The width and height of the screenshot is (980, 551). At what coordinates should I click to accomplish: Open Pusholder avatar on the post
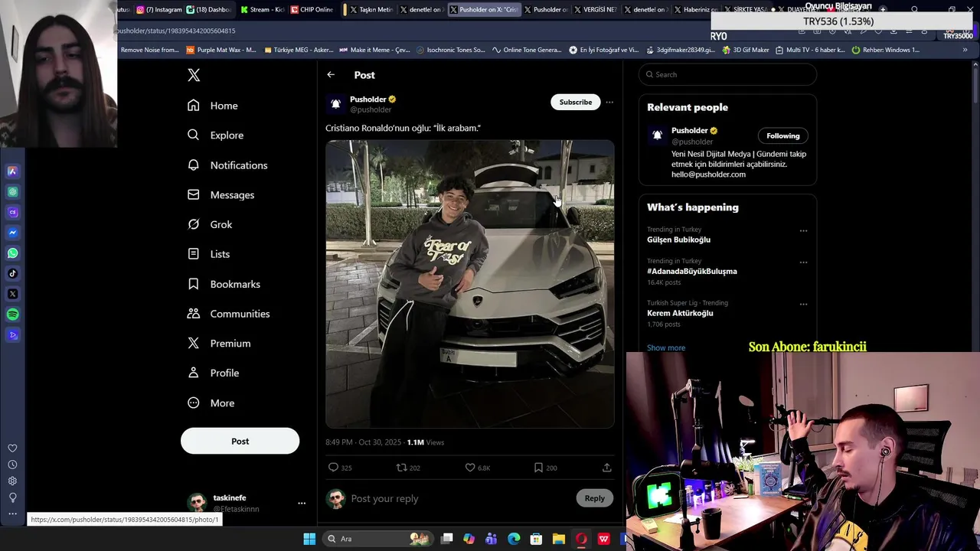click(335, 104)
